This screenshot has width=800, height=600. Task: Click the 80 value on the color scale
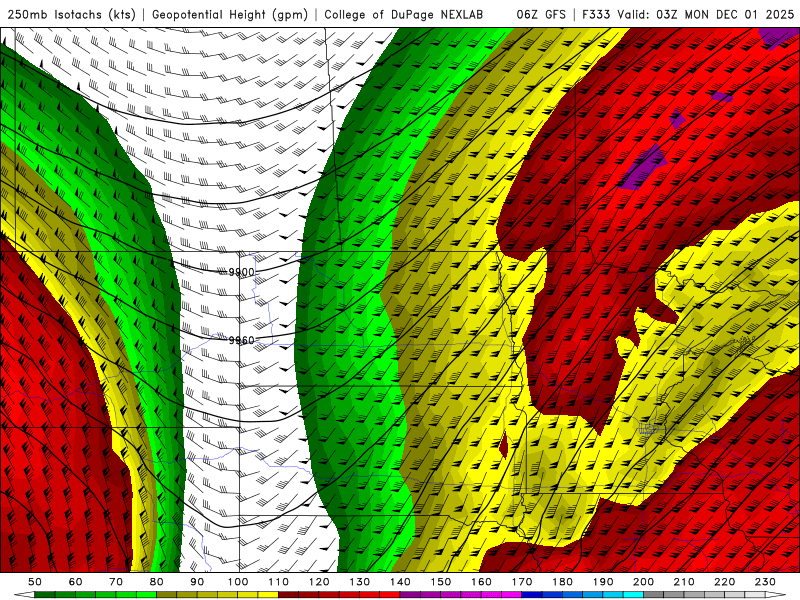pyautogui.click(x=157, y=582)
